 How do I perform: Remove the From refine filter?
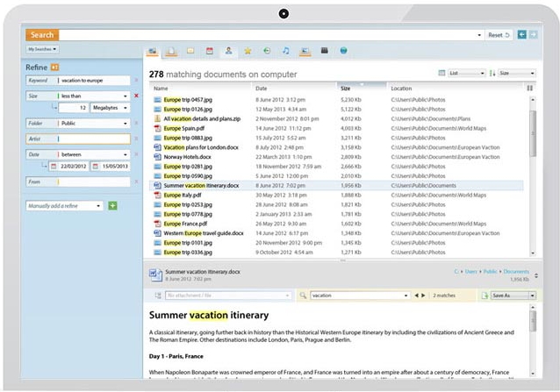[136, 182]
